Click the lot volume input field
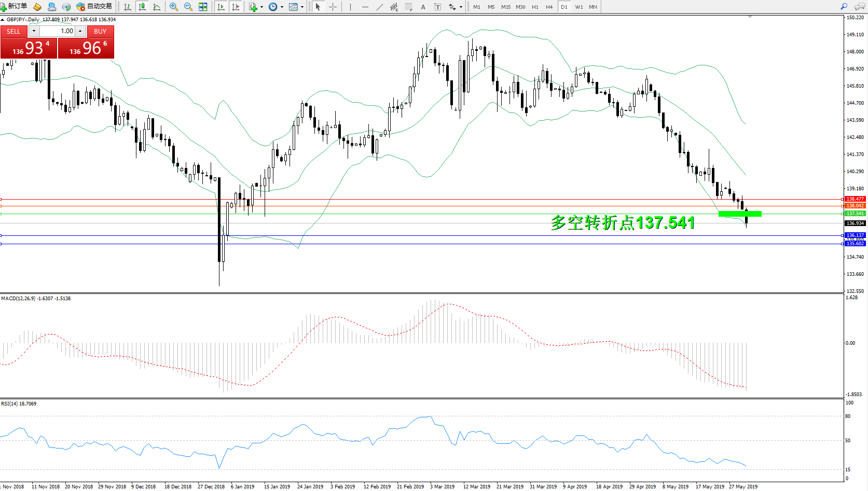The image size is (868, 491). pos(58,31)
